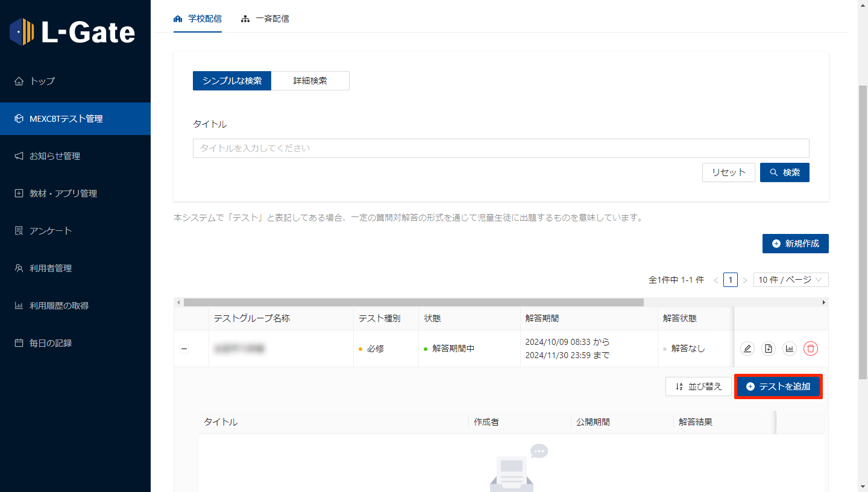
Task: Click the red trash delete icon
Action: point(811,348)
